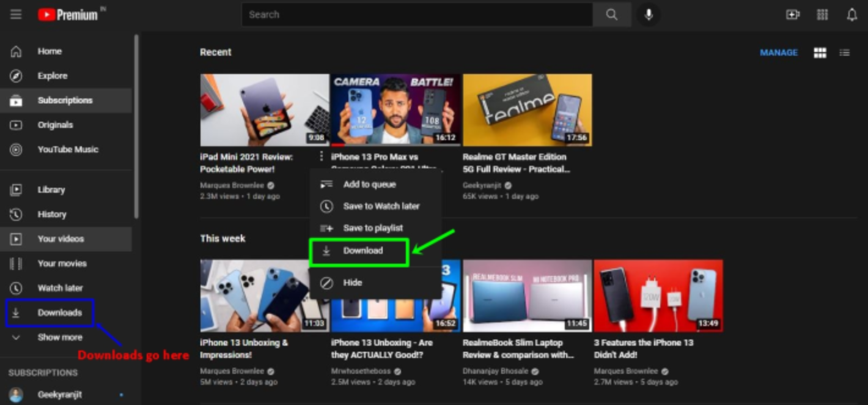Viewport: 868px width, 405px height.
Task: Open Camera Battle iPhone 13 Pro Max thumbnail
Action: tap(395, 110)
